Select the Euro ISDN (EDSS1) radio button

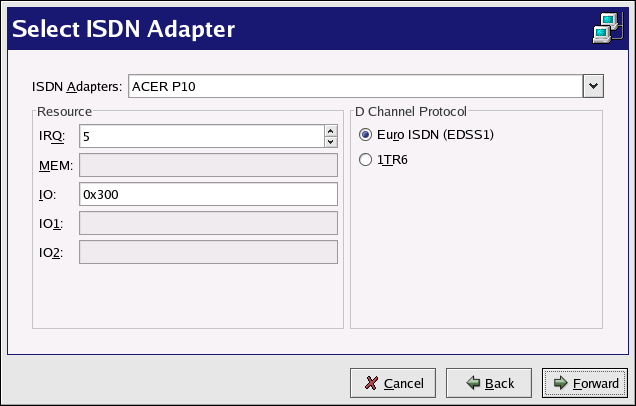[x=365, y=134]
